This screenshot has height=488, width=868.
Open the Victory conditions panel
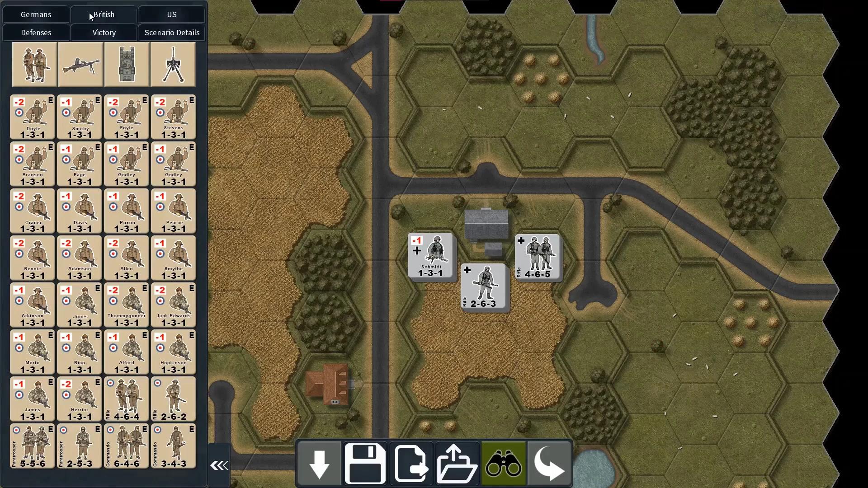(x=104, y=32)
